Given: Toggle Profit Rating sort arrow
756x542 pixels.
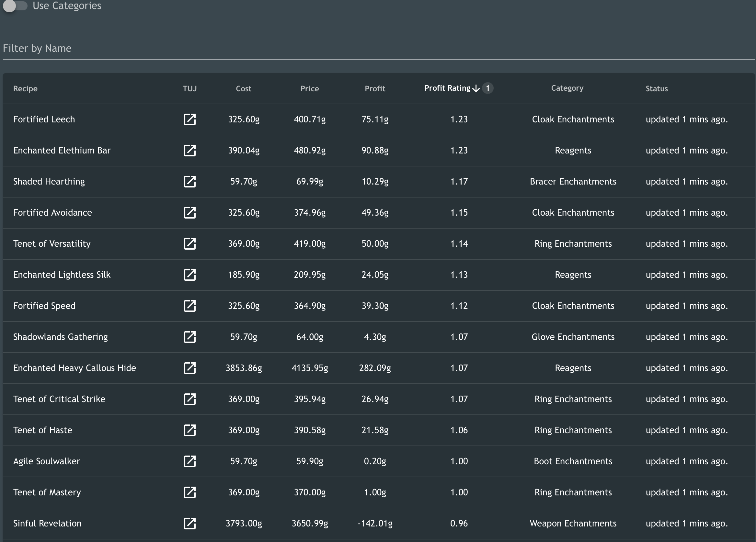Looking at the screenshot, I should (476, 88).
